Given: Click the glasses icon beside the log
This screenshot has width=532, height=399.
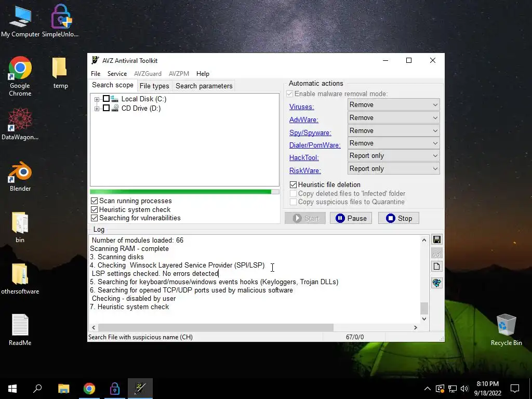Looking at the screenshot, I should click(x=436, y=253).
